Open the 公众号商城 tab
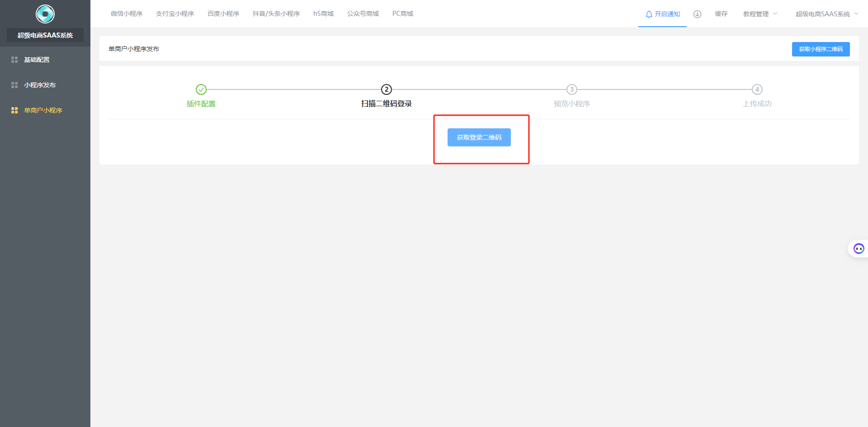This screenshot has height=427, width=868. tap(363, 14)
